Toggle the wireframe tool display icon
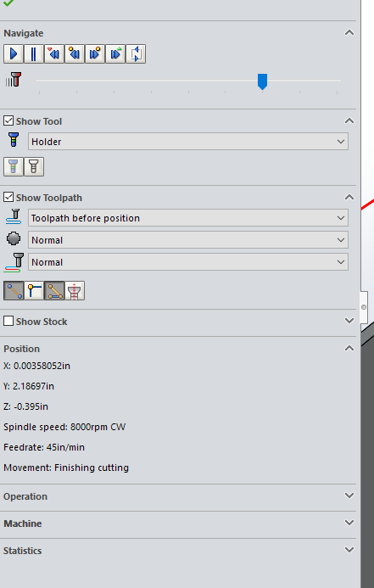 pyautogui.click(x=34, y=166)
